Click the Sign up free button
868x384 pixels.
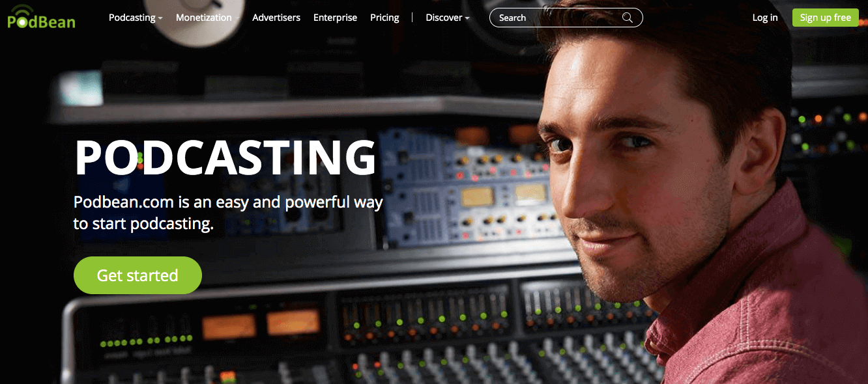coord(826,18)
